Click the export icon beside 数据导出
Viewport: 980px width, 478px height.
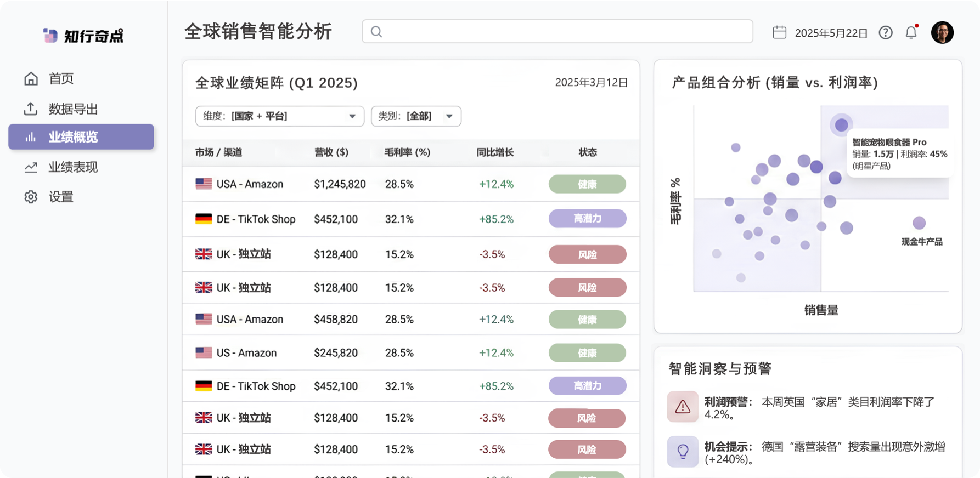pyautogui.click(x=31, y=109)
